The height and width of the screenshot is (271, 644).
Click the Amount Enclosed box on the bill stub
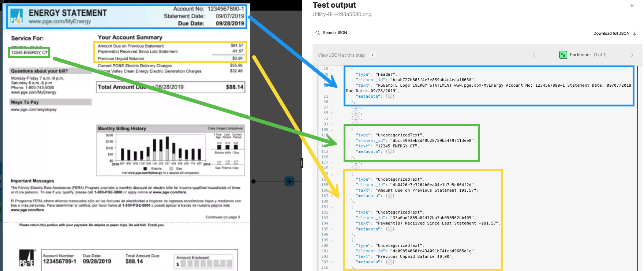(204, 261)
